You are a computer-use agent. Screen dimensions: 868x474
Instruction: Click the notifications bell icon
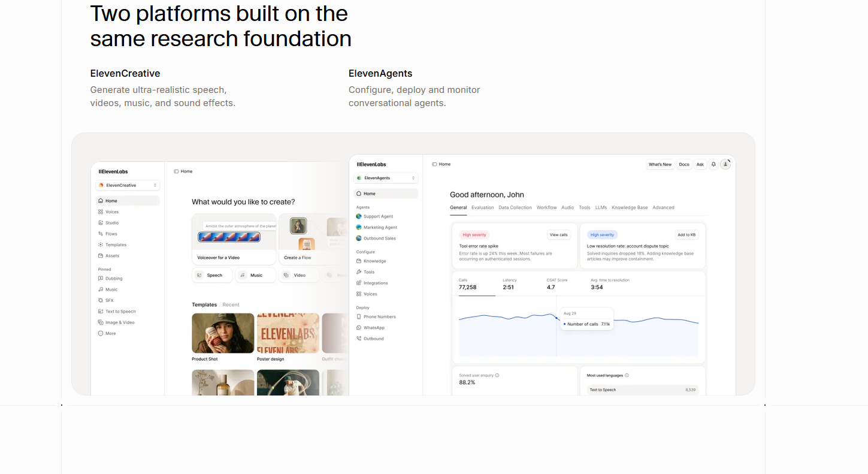click(713, 164)
